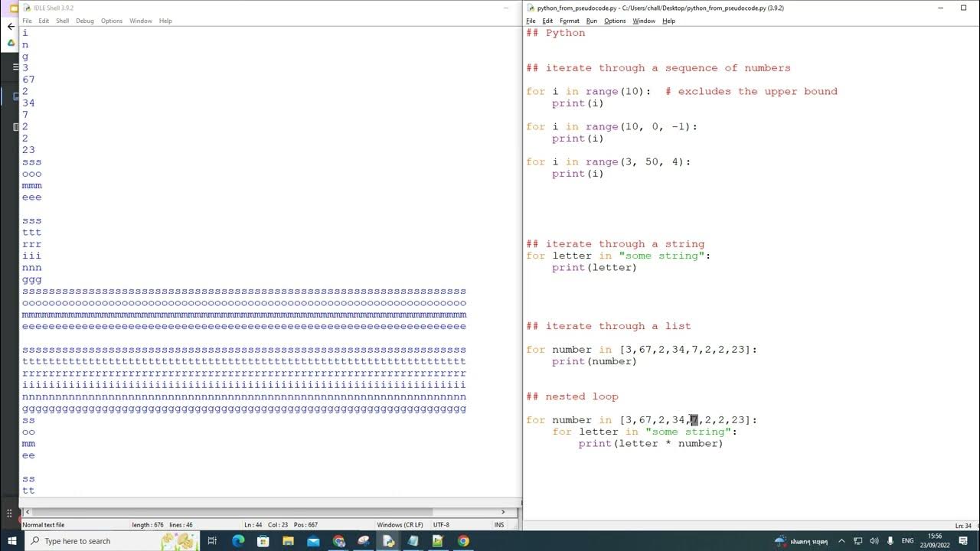Click the Google Drive icon behind the Shell

point(11,43)
